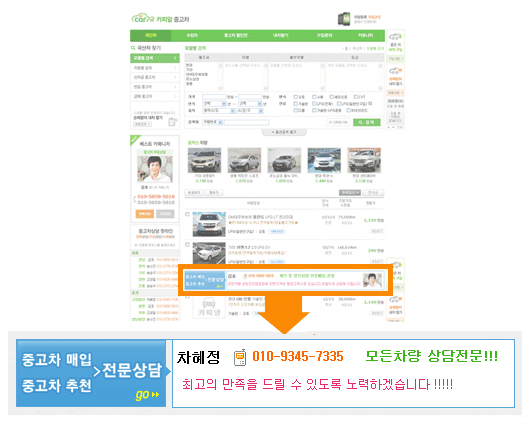Open the dark sort dropdown above the listing
Screen dimensions: 531x432
point(350,193)
